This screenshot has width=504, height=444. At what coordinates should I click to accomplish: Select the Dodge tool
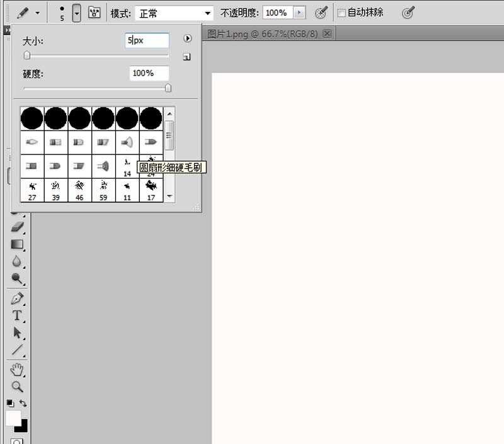pyautogui.click(x=17, y=278)
